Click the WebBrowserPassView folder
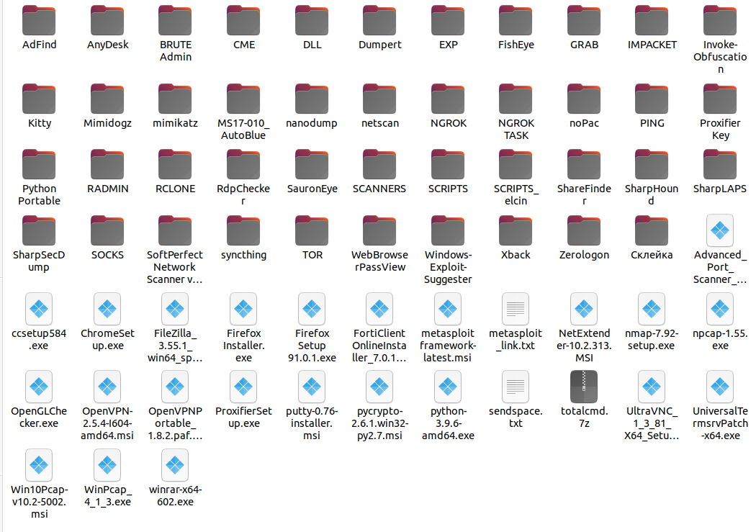Viewport: 756px width, 532px height. tap(380, 231)
